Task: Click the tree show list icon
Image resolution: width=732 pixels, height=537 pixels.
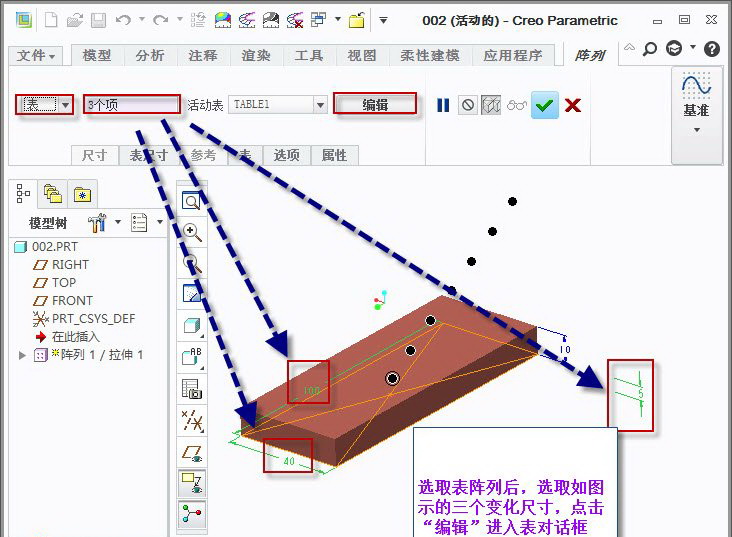Action: tap(139, 223)
